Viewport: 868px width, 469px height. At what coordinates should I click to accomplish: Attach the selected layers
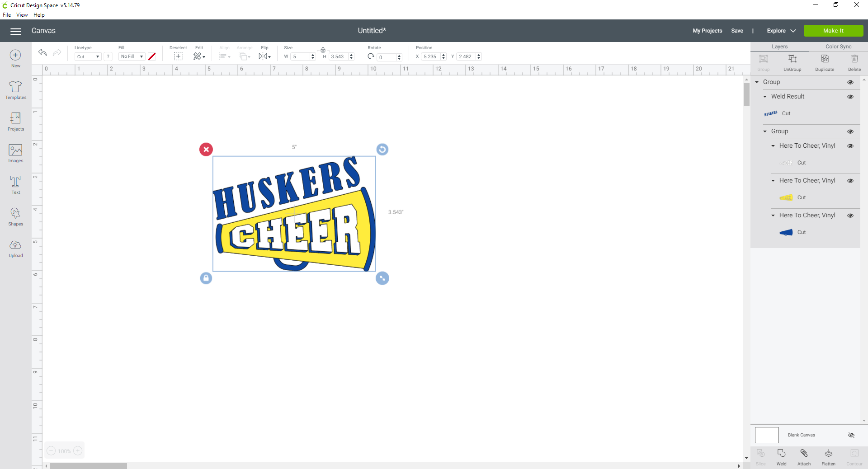[x=804, y=457]
